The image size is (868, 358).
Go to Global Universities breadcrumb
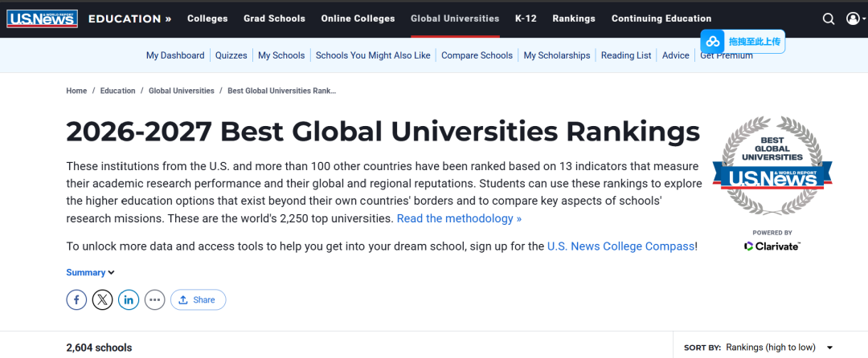(x=182, y=91)
